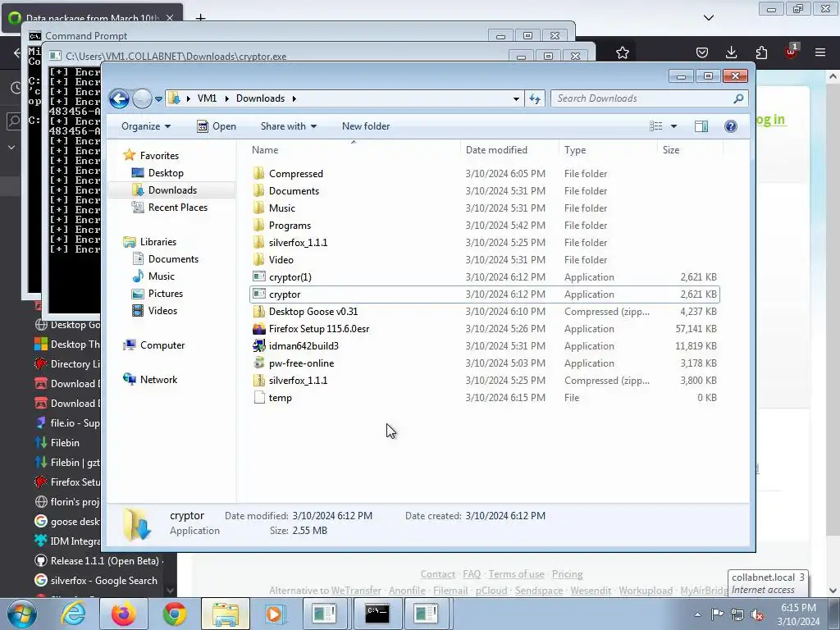
Task: Click Downloads in the address breadcrumb
Action: pos(260,98)
